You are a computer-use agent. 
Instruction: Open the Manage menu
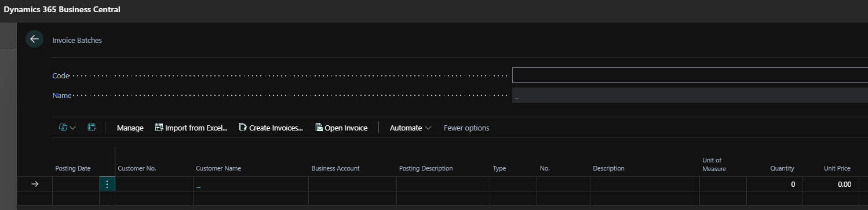click(130, 128)
